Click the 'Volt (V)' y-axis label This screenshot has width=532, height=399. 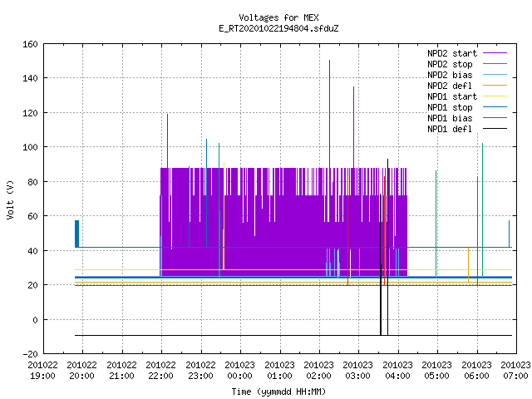coord(10,199)
